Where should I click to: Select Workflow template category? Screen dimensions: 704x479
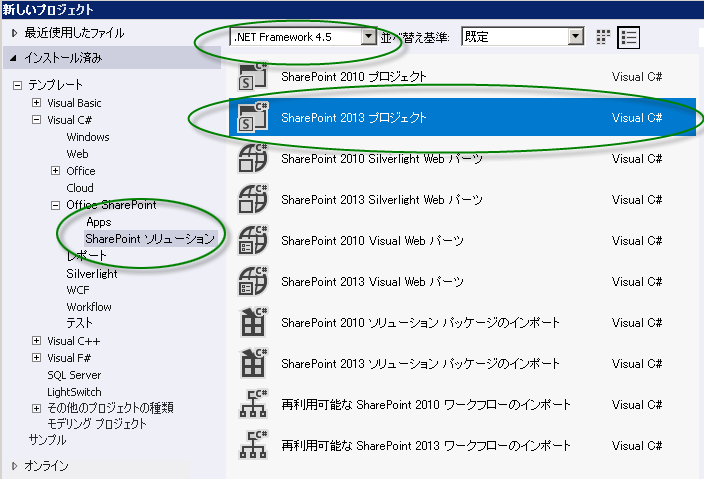(89, 307)
